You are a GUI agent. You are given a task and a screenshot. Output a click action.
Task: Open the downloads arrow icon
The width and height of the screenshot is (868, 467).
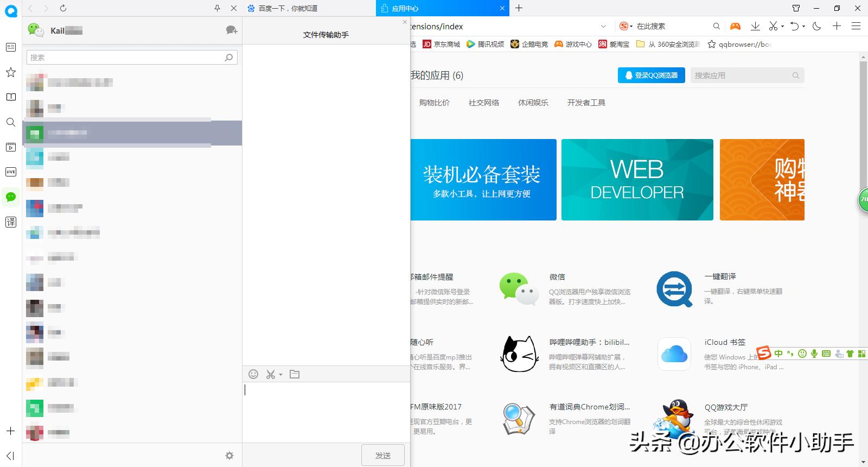[755, 26]
